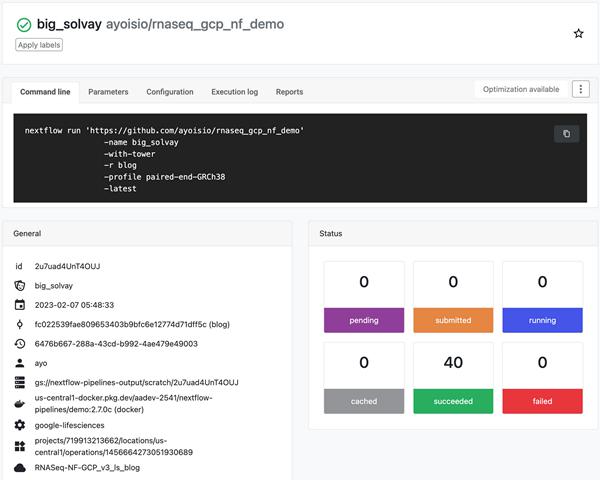Click the Optimization available button
The height and width of the screenshot is (480, 600).
point(520,89)
